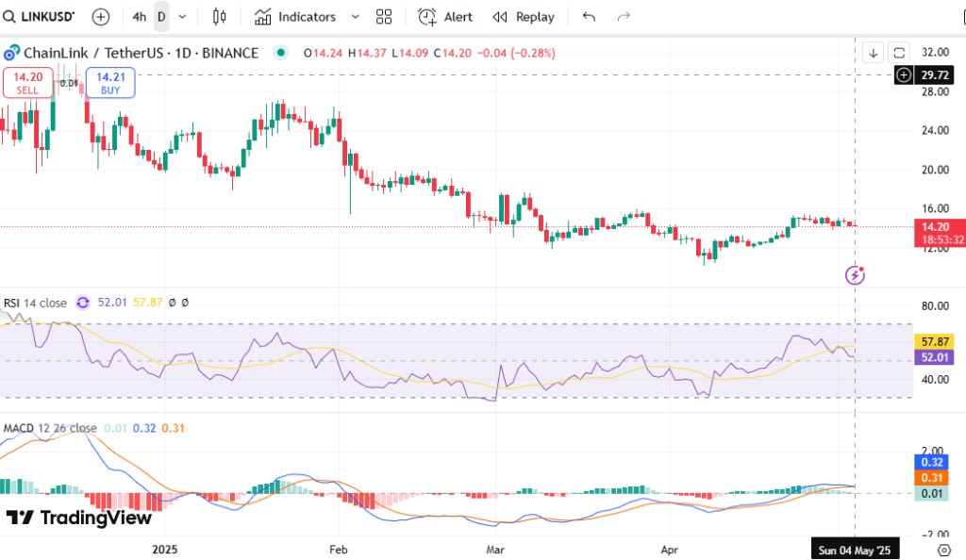This screenshot has height=560, width=966.
Task: Click the down arrow button on chart header
Action: (x=873, y=53)
